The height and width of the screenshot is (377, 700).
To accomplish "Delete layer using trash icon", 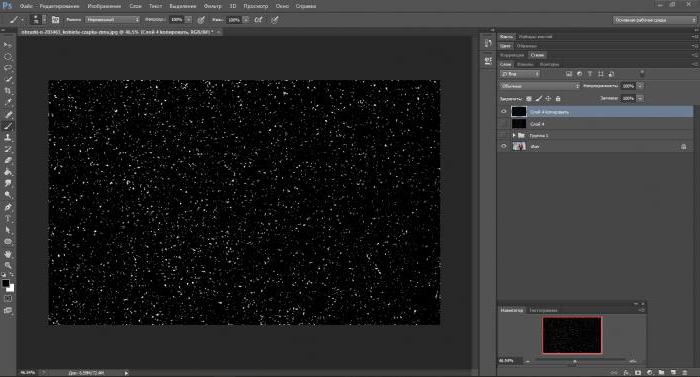I will 685,373.
